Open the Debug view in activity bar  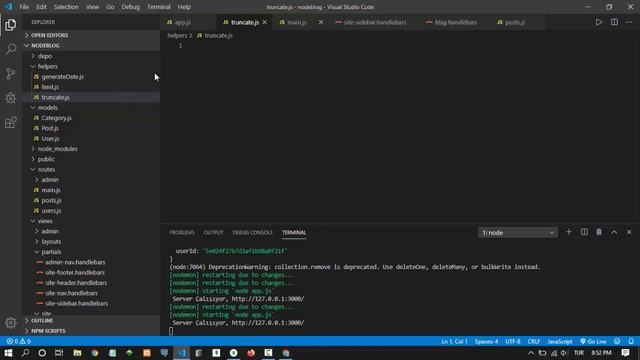(x=11, y=98)
